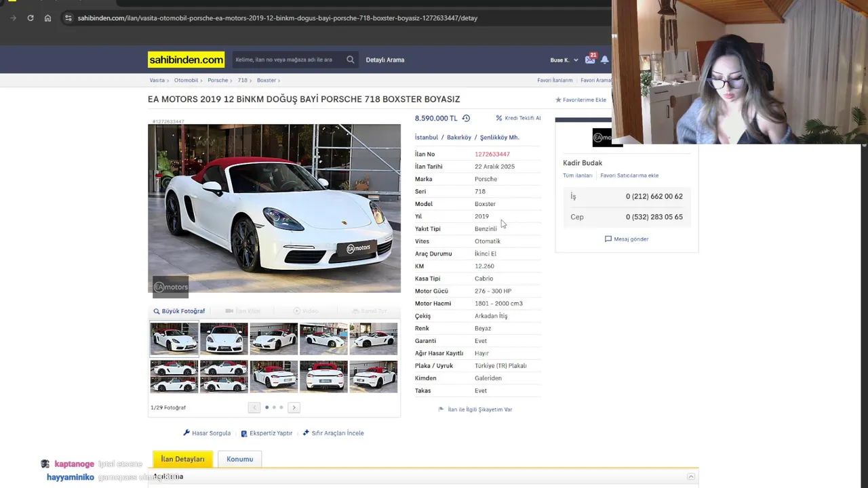Click the complaint flag icon
Screen dimensions: 868x488
[x=441, y=409]
